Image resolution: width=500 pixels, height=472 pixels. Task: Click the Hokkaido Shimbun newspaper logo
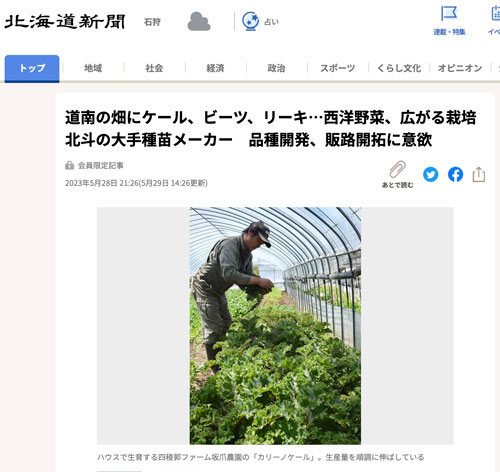click(65, 22)
